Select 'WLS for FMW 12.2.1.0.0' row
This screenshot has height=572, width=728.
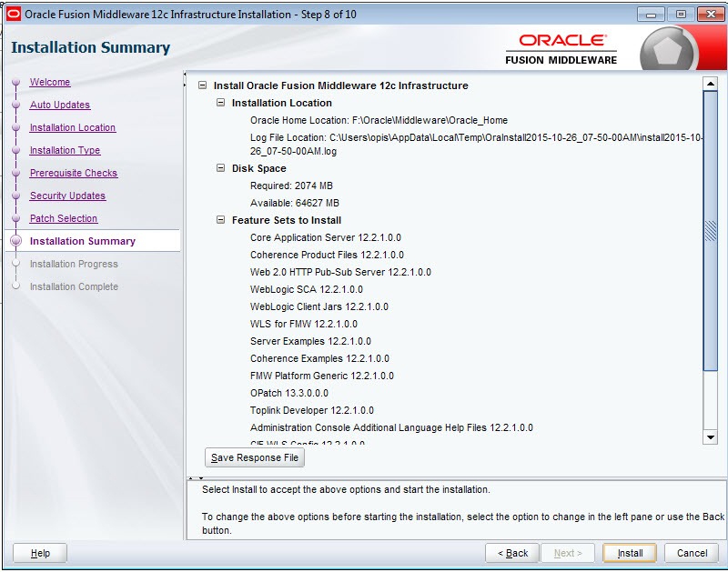coord(304,324)
